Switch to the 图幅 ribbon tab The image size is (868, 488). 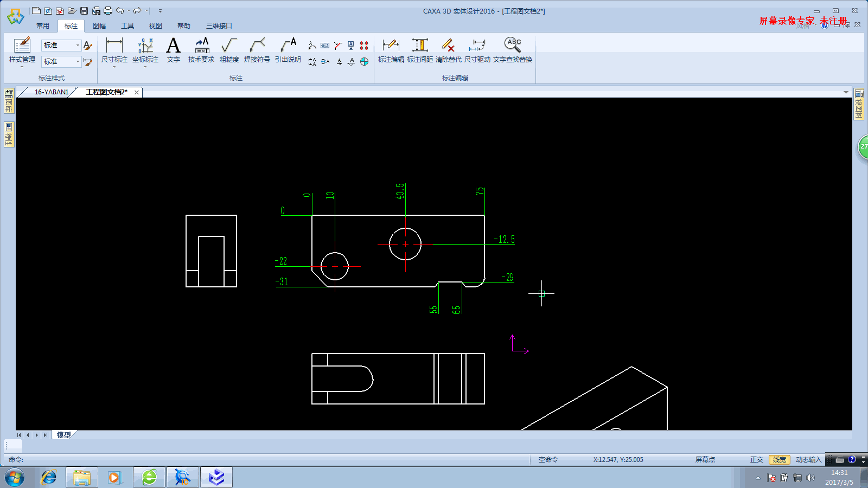(99, 26)
